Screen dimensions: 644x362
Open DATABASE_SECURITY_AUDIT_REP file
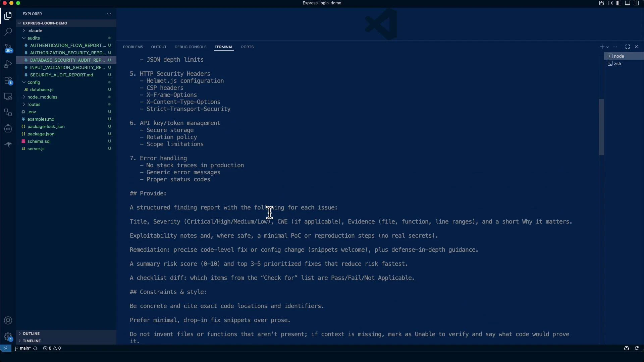point(66,60)
